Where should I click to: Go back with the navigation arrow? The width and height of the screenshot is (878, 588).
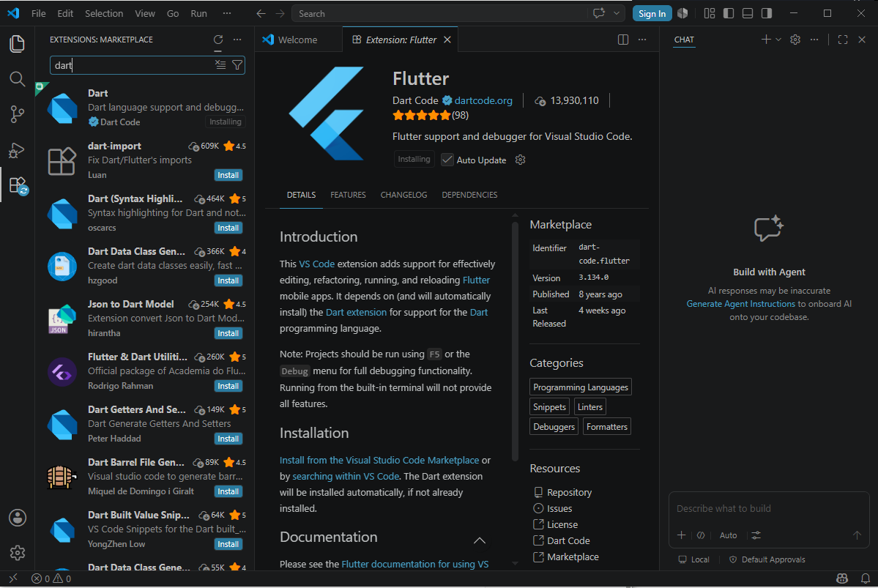[261, 13]
